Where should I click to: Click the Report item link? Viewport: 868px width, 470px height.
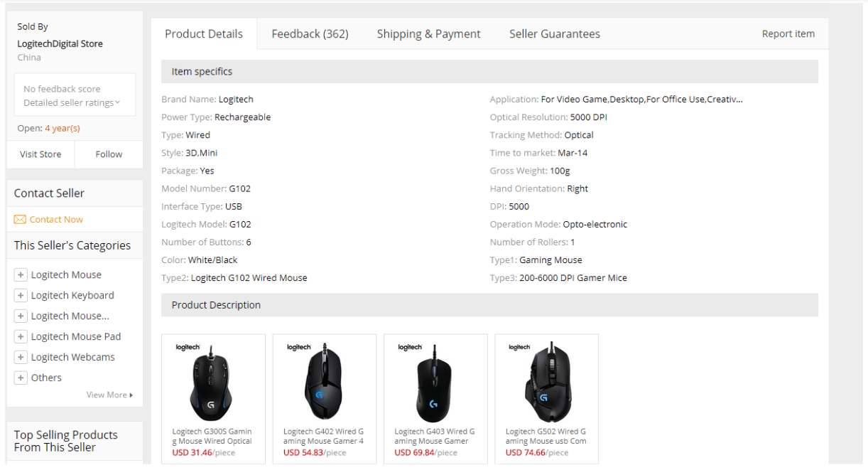pos(788,34)
